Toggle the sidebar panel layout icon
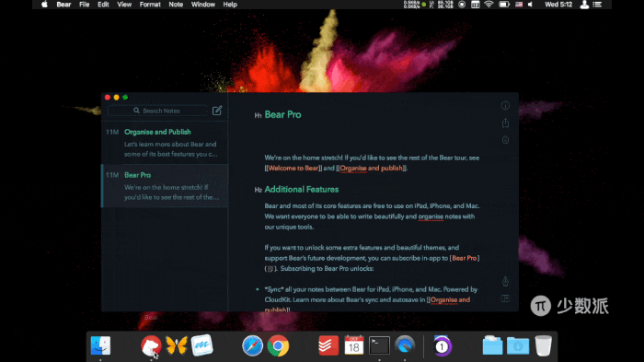644x362 pixels. pyautogui.click(x=505, y=298)
